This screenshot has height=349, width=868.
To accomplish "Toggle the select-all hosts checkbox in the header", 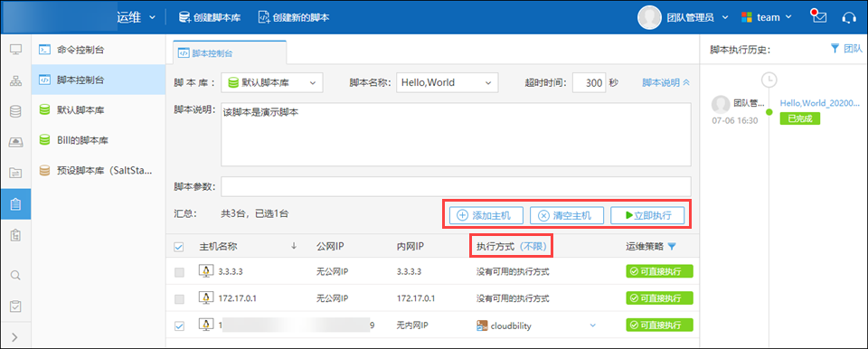I will tap(179, 247).
